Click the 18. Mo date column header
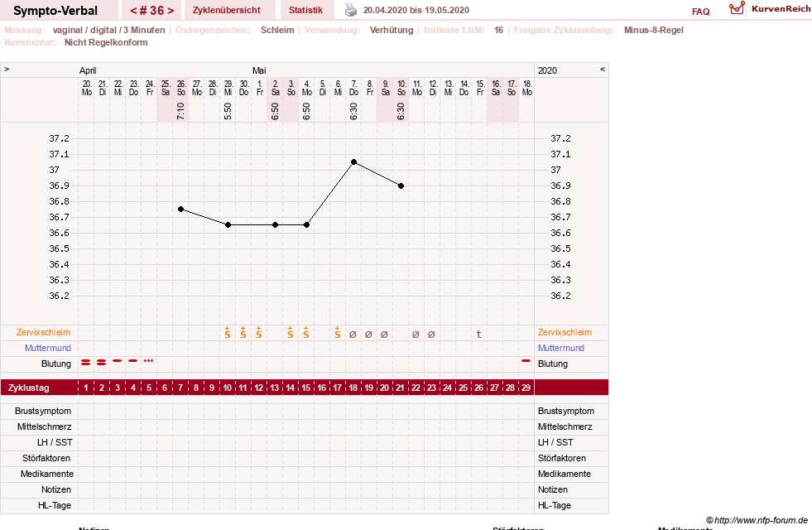 [527, 88]
